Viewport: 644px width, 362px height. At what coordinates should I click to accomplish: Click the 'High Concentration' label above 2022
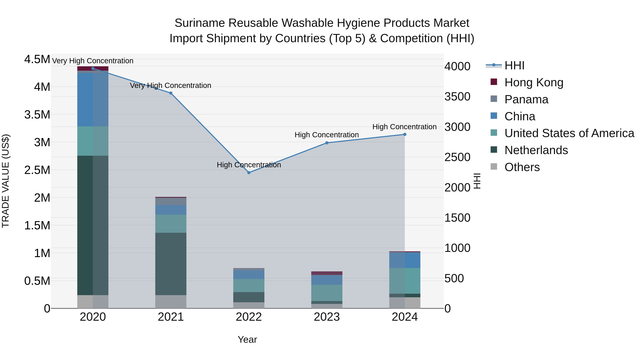point(249,165)
